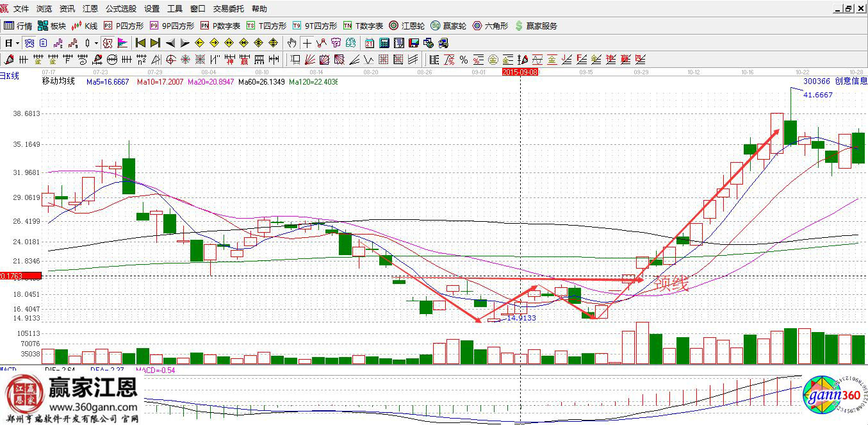Viewport: 868px width, 425px height.
Task: Open the 交易委托 menu
Action: tap(229, 9)
